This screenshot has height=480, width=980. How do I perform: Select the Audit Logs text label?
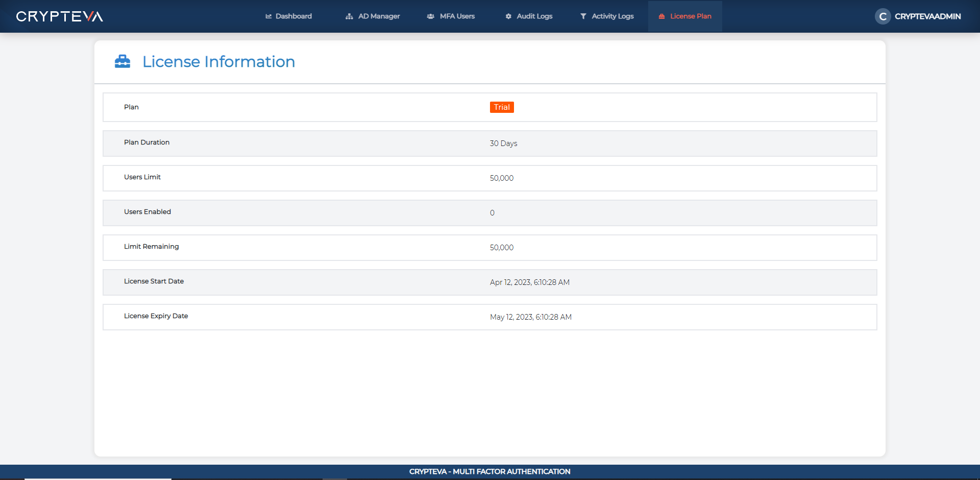point(534,16)
